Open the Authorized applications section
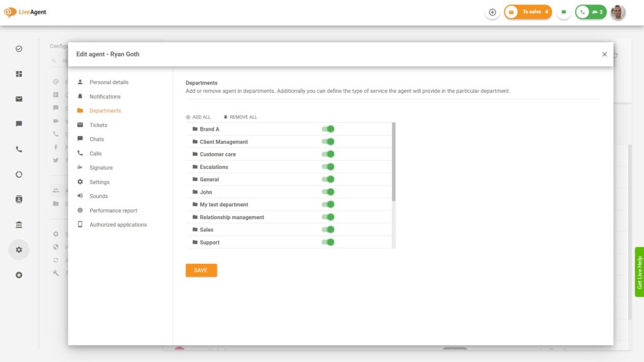 pos(118,224)
